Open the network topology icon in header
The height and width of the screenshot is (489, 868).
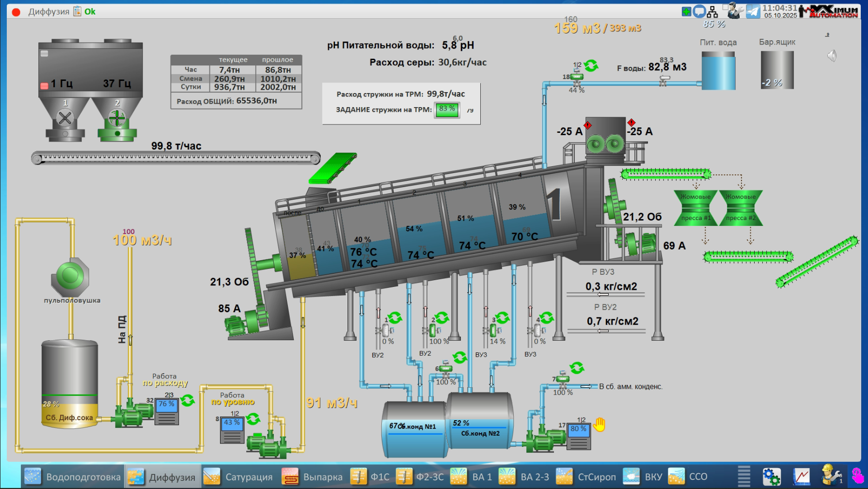point(712,12)
